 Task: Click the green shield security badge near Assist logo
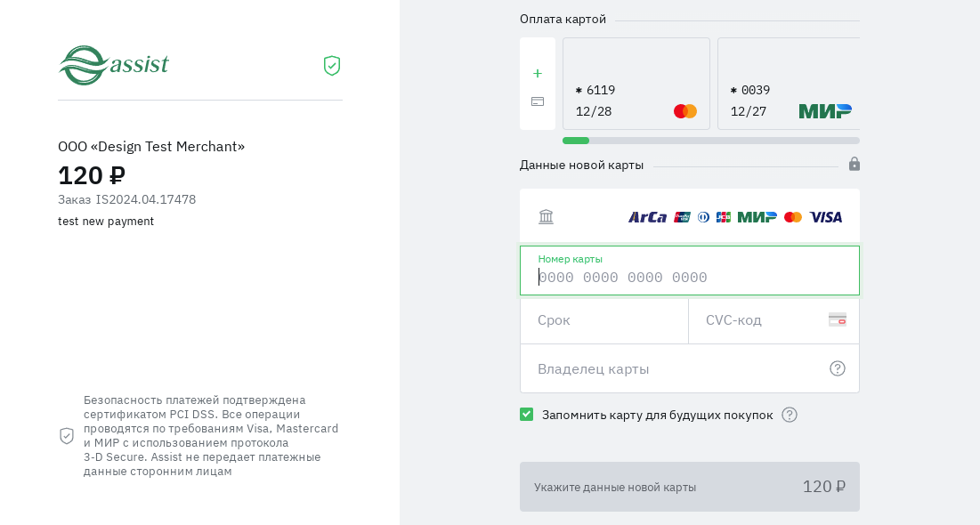332,66
